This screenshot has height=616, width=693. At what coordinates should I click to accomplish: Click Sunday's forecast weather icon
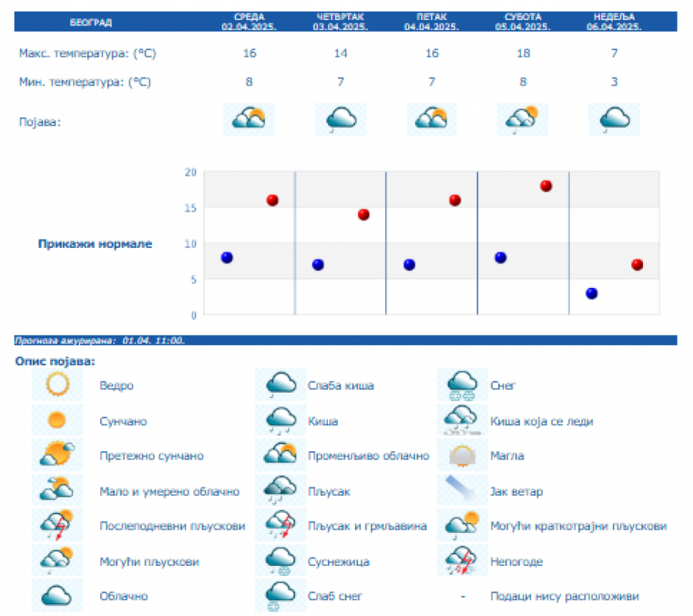(x=614, y=119)
